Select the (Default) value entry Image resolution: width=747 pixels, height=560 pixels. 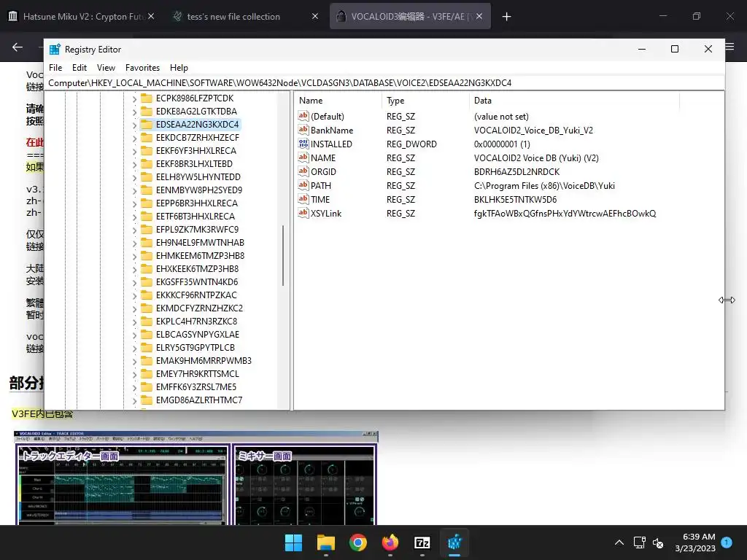tap(328, 117)
